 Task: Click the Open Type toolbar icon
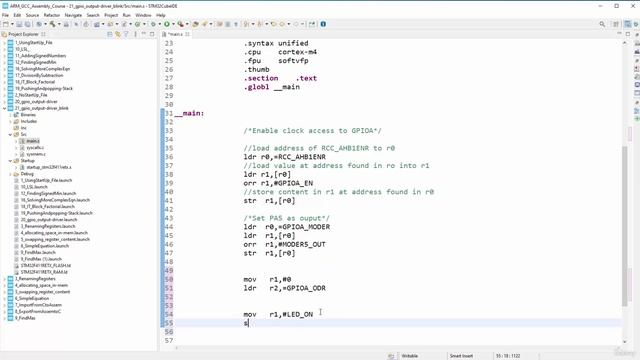[x=196, y=24]
